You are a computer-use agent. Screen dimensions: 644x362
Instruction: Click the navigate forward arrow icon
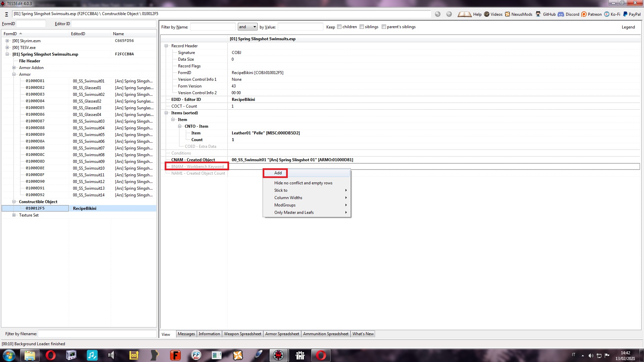coord(449,14)
